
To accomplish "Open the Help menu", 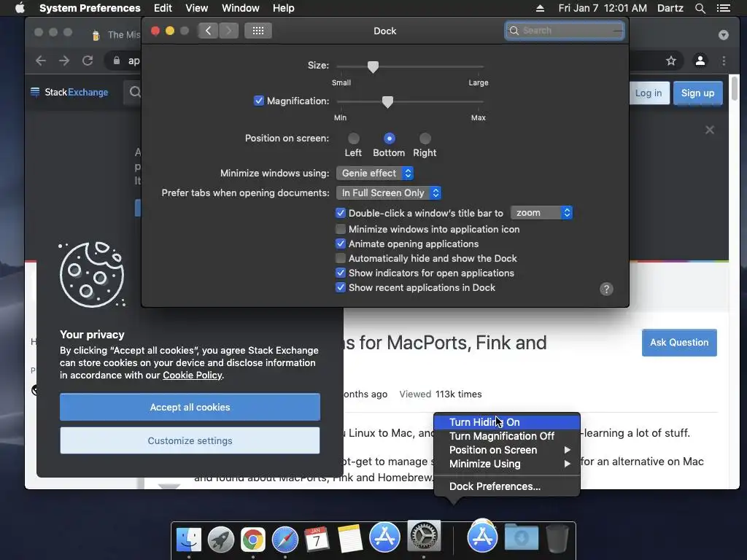I will click(x=284, y=8).
